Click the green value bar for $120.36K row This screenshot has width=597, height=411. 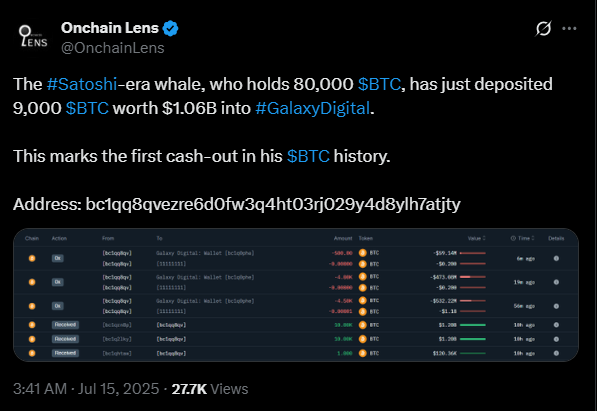click(x=472, y=353)
